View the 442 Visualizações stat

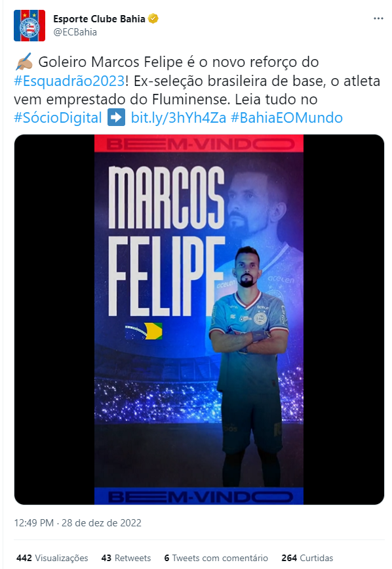click(52, 558)
